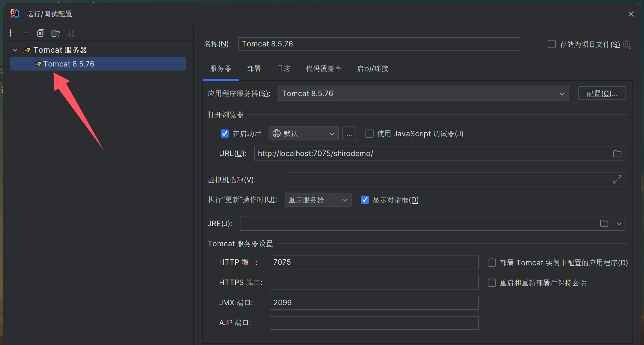The width and height of the screenshot is (644, 345).
Task: Enable 使用 JavaScript 调试器 checkbox
Action: pos(369,133)
